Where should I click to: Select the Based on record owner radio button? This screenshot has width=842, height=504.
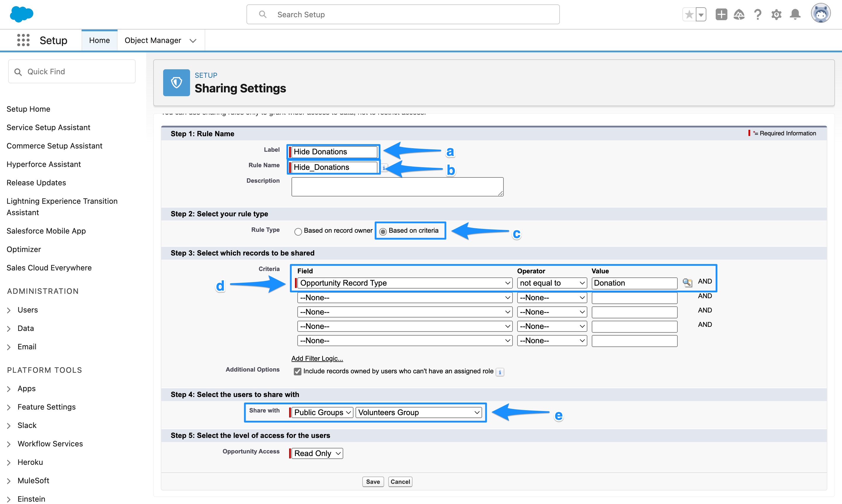coord(298,231)
